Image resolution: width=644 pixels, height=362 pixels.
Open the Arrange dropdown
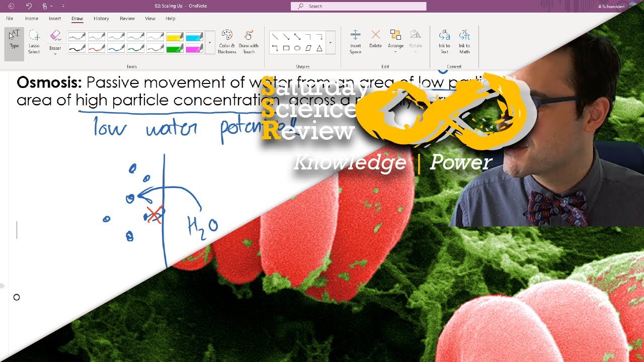395,41
